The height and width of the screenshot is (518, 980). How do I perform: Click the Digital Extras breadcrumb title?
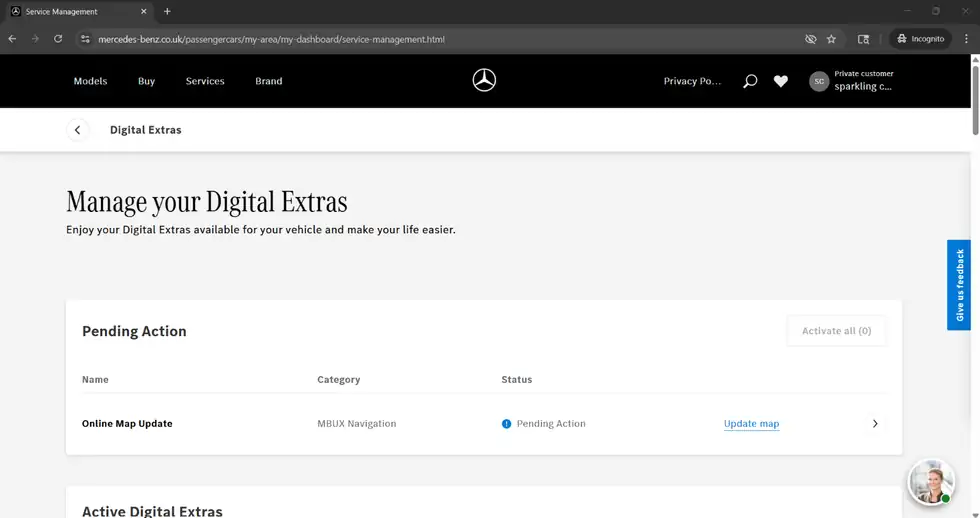146,130
